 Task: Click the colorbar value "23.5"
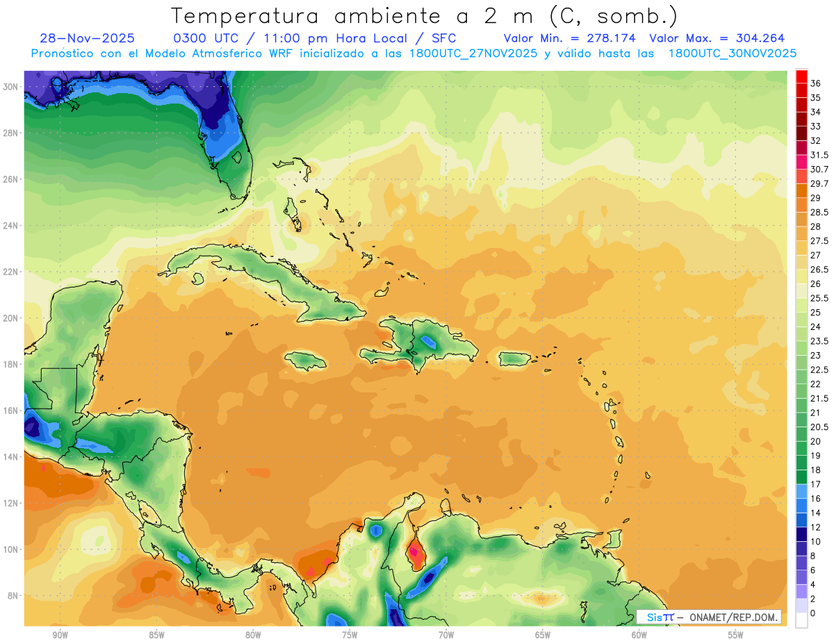pyautogui.click(x=819, y=341)
